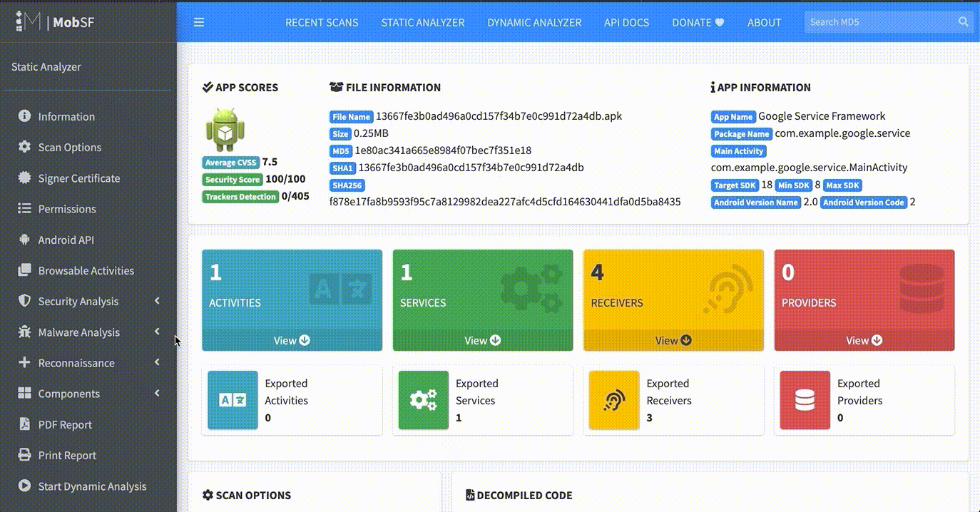Open API Docs navigation item
Screen dimensions: 980x512
tap(627, 22)
